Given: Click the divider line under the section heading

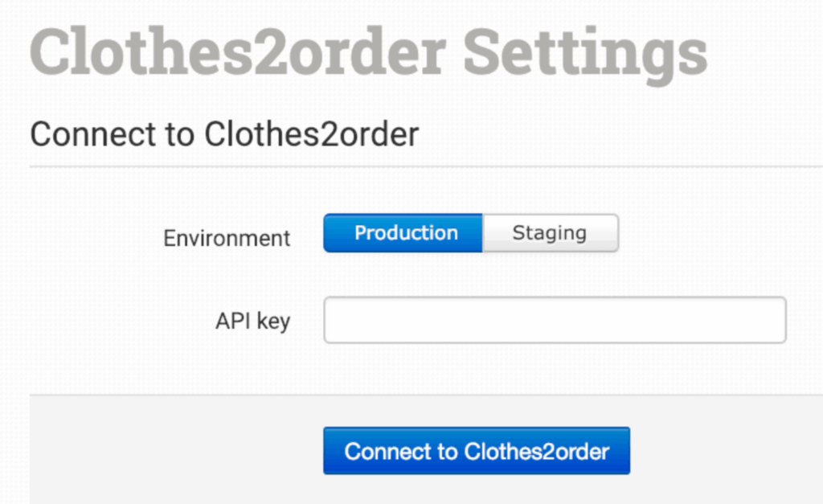Looking at the screenshot, I should click(x=426, y=167).
